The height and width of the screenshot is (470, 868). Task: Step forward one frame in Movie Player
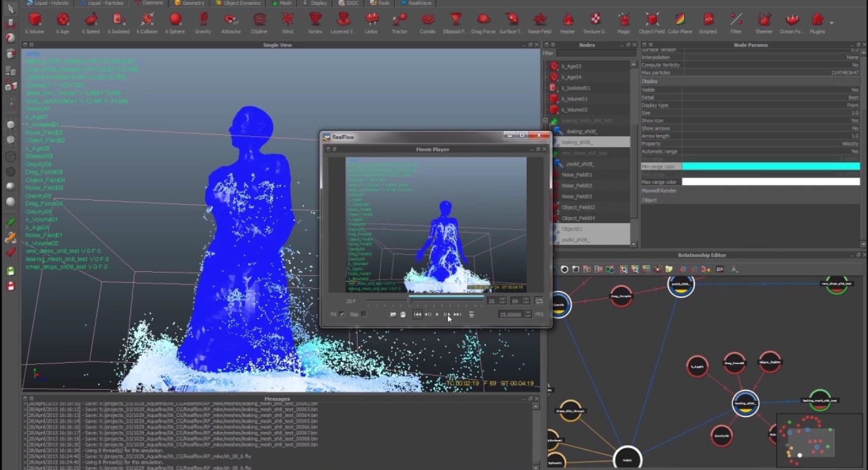pyautogui.click(x=446, y=315)
